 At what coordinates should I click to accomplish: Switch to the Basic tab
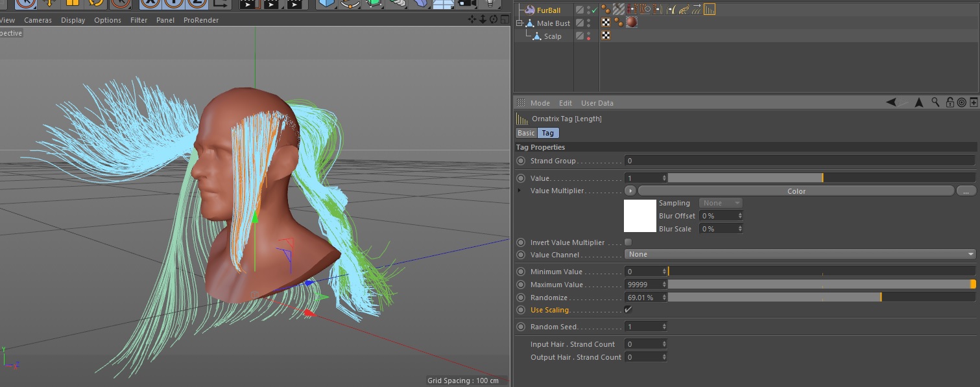click(526, 133)
